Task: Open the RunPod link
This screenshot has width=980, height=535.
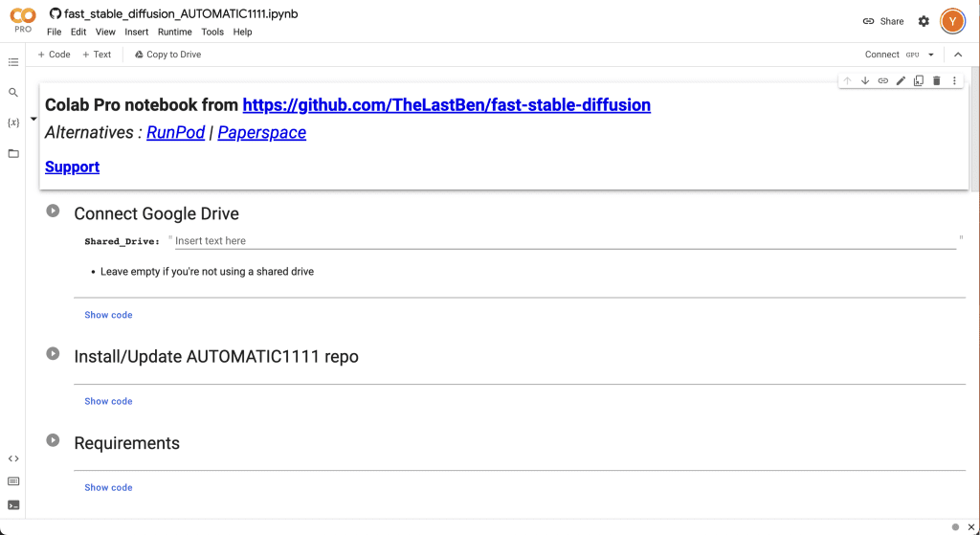Action: pyautogui.click(x=175, y=133)
